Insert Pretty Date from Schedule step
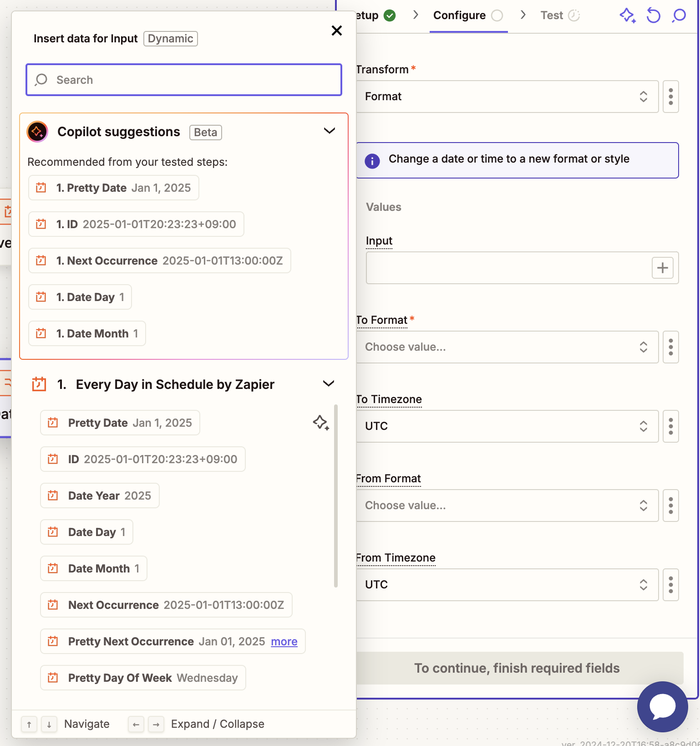Image resolution: width=700 pixels, height=746 pixels. click(120, 423)
